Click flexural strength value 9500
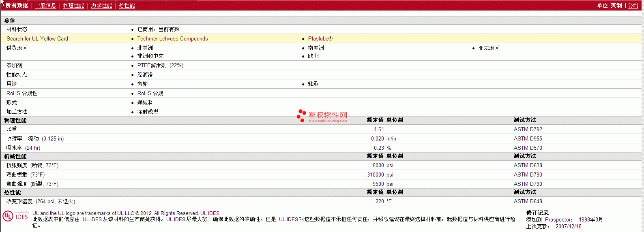Screen dimensions: 644x232 pyautogui.click(x=378, y=184)
